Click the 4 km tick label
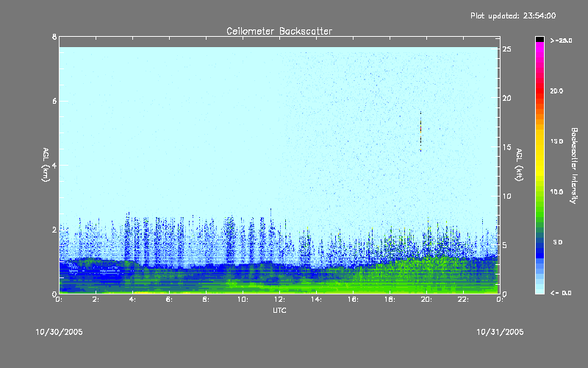588x368 pixels. pyautogui.click(x=54, y=165)
